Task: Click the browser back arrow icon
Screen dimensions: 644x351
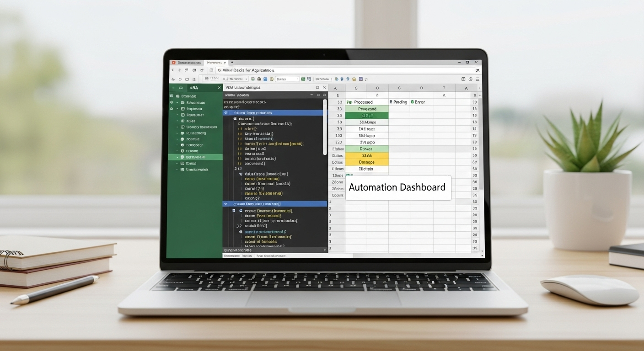Action: [173, 70]
